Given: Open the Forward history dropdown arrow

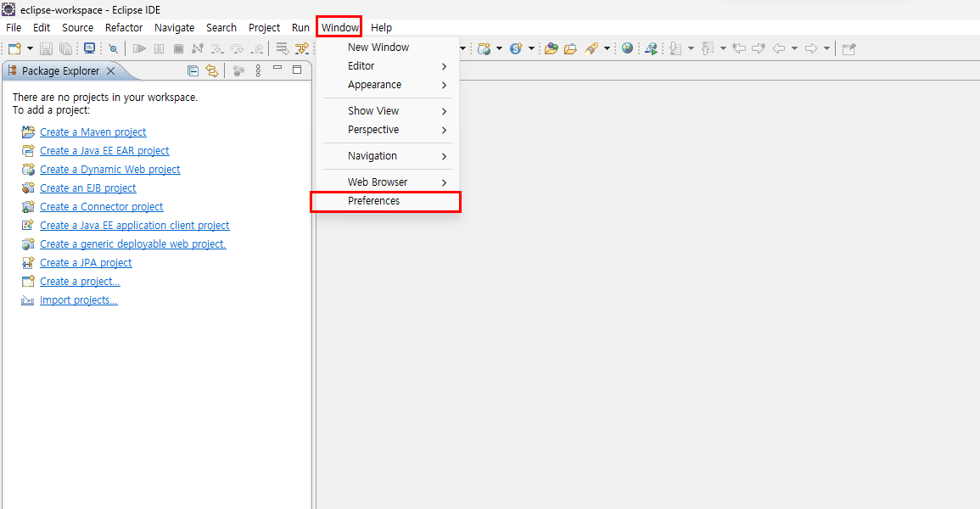Looking at the screenshot, I should point(827,48).
